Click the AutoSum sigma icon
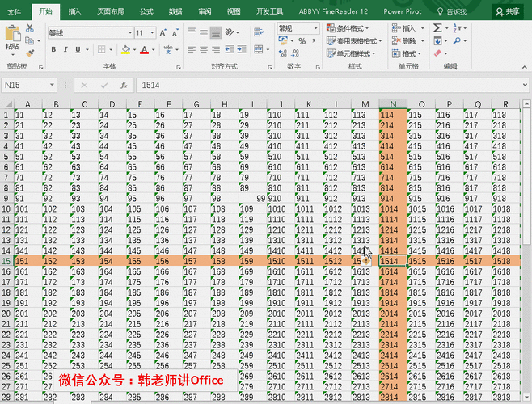Viewport: 532px width, 404px height. pyautogui.click(x=437, y=27)
